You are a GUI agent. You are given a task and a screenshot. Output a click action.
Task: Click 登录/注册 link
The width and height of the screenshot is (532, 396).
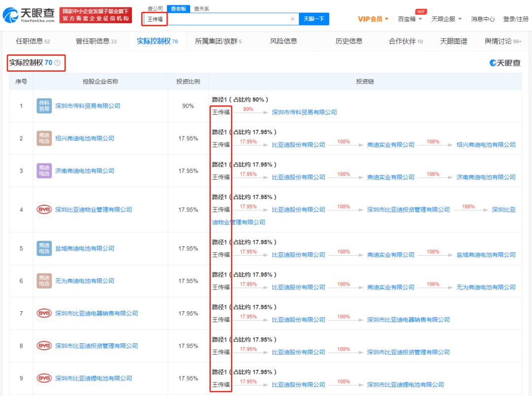(516, 19)
